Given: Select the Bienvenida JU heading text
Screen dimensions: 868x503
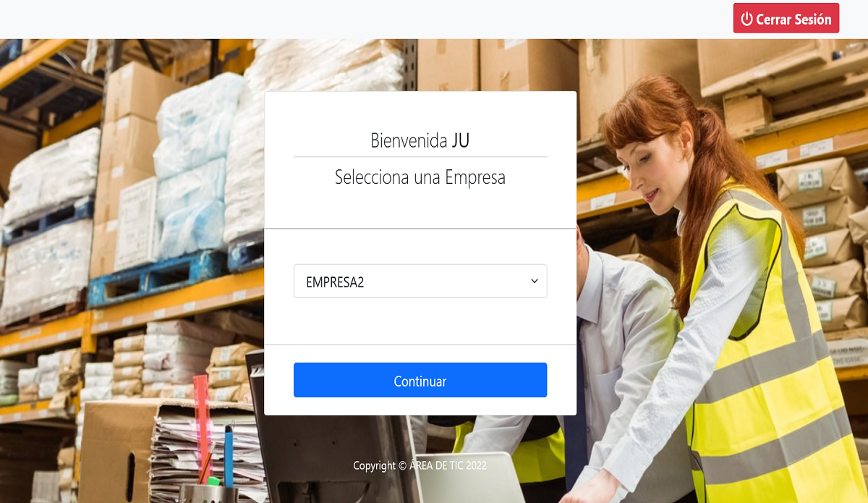Looking at the screenshot, I should 420,140.
